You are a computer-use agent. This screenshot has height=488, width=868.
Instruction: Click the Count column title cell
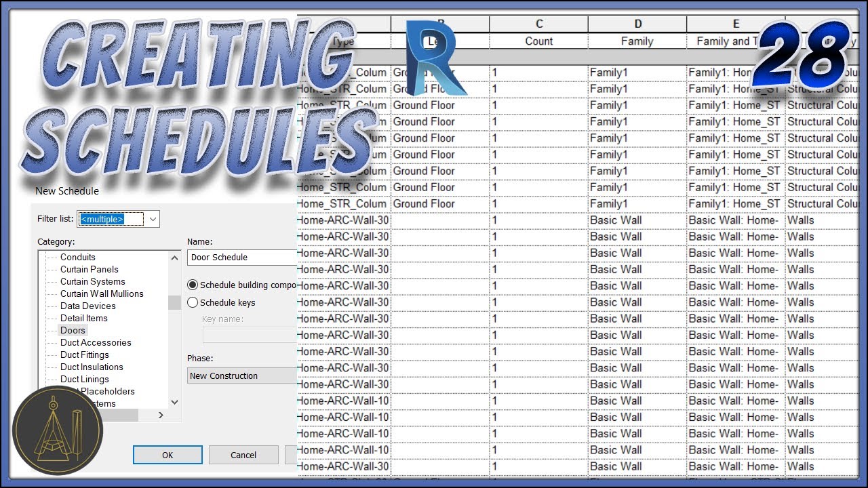tap(539, 41)
